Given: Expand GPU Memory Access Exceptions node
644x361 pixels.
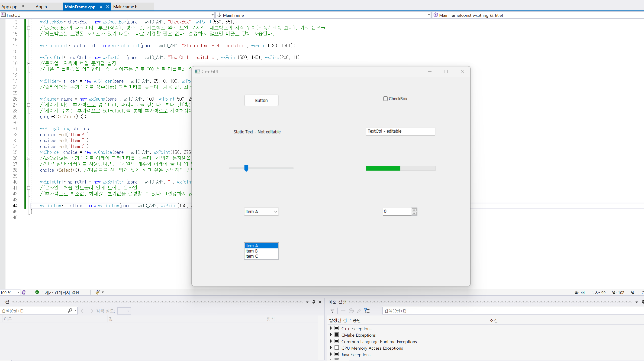Looking at the screenshot, I should [x=331, y=348].
